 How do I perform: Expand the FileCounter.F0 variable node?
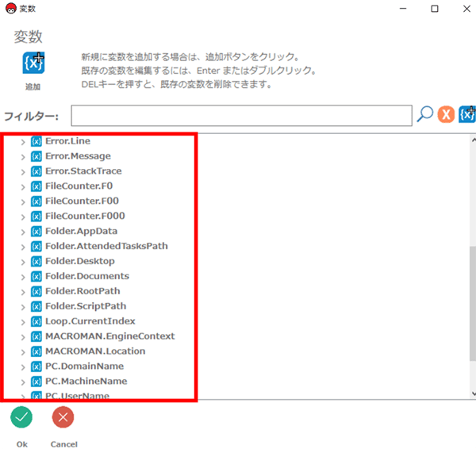click(x=23, y=187)
